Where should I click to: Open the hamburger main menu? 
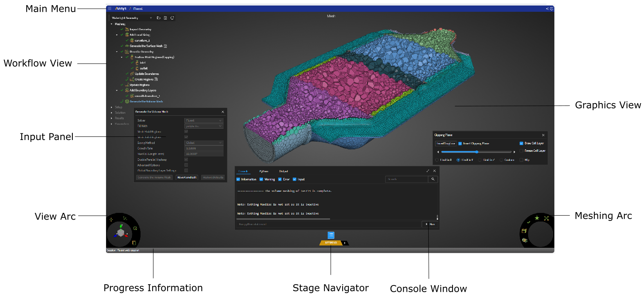tap(110, 8)
